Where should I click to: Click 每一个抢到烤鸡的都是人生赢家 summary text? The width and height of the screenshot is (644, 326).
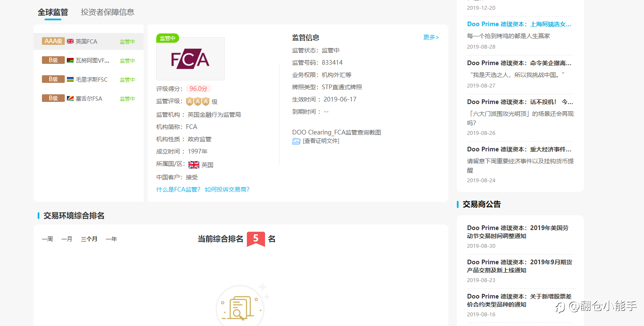tap(509, 36)
